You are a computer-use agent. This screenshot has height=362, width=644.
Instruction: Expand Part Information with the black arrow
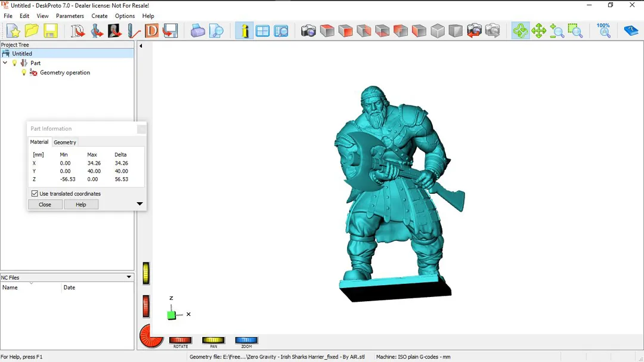click(140, 204)
